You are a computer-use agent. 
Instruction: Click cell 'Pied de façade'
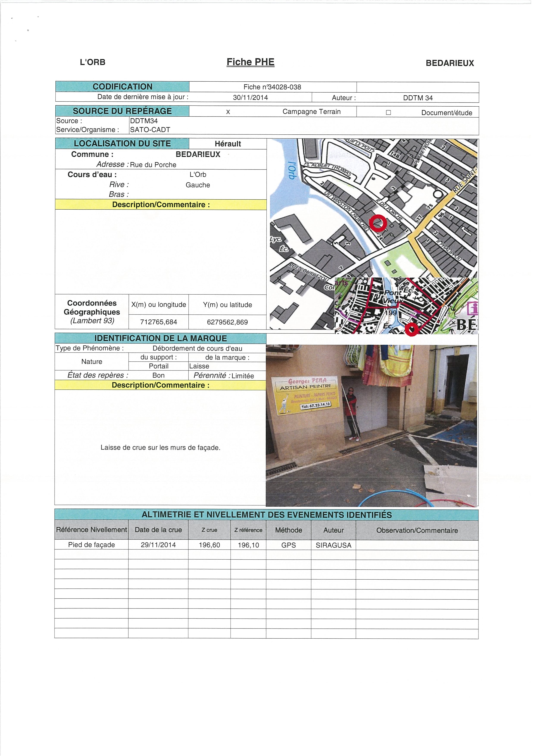click(x=92, y=545)
